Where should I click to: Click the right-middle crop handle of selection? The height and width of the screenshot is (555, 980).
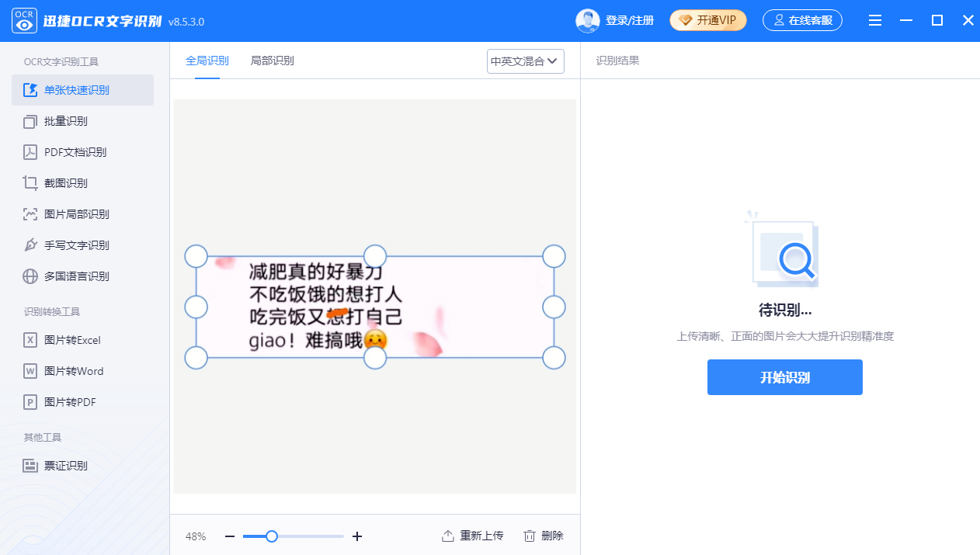[554, 307]
